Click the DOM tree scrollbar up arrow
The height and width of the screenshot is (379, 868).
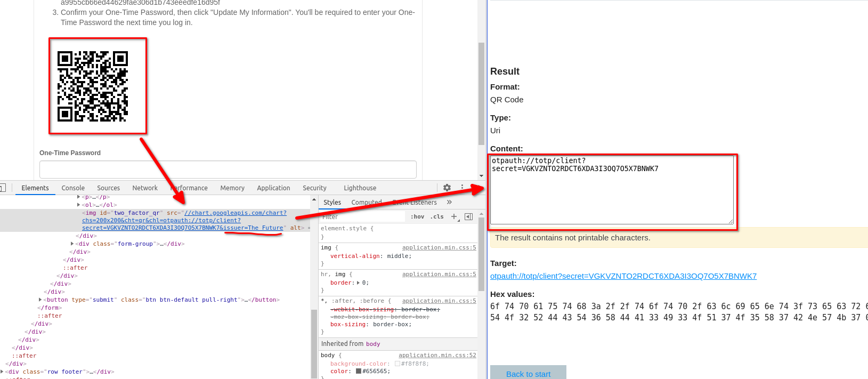point(314,199)
